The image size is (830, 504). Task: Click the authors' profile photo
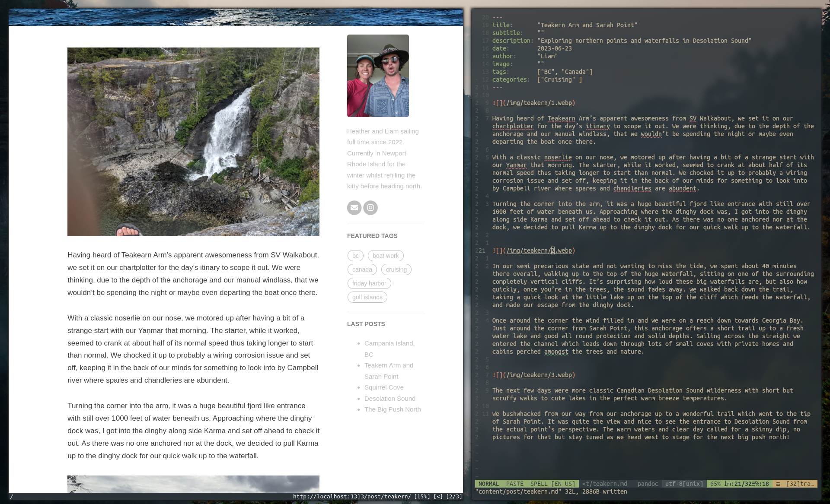point(378,76)
